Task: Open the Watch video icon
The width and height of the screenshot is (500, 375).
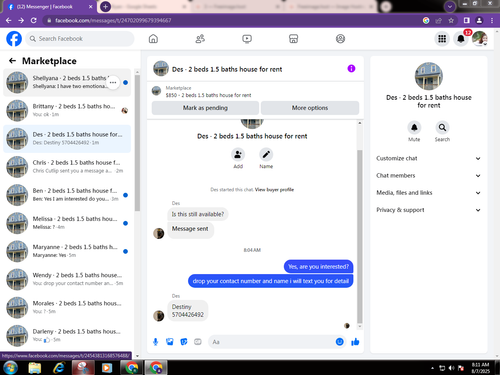Action: click(x=247, y=39)
